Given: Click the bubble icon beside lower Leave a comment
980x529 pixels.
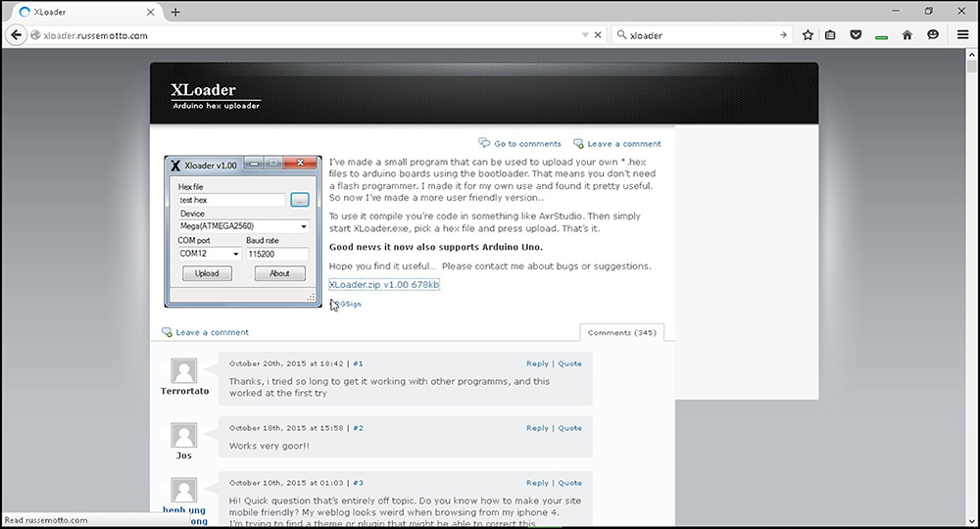Looking at the screenshot, I should pos(167,332).
